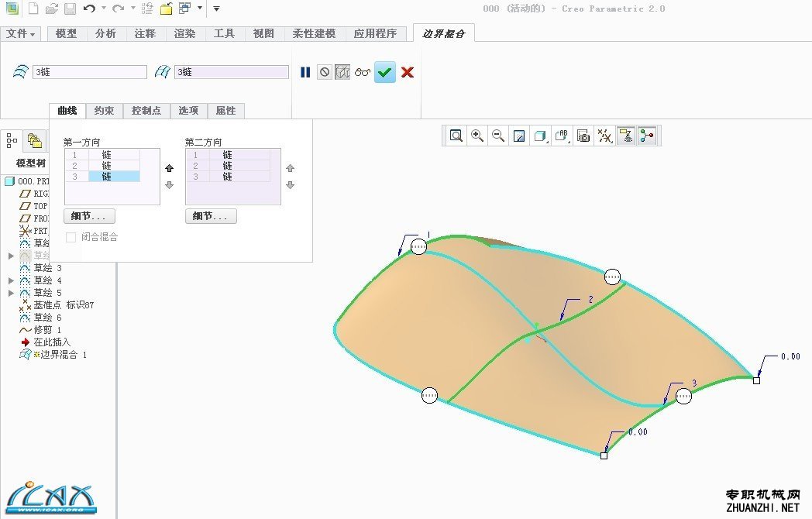Switch to the 视图 ribbon tab

pyautogui.click(x=263, y=33)
